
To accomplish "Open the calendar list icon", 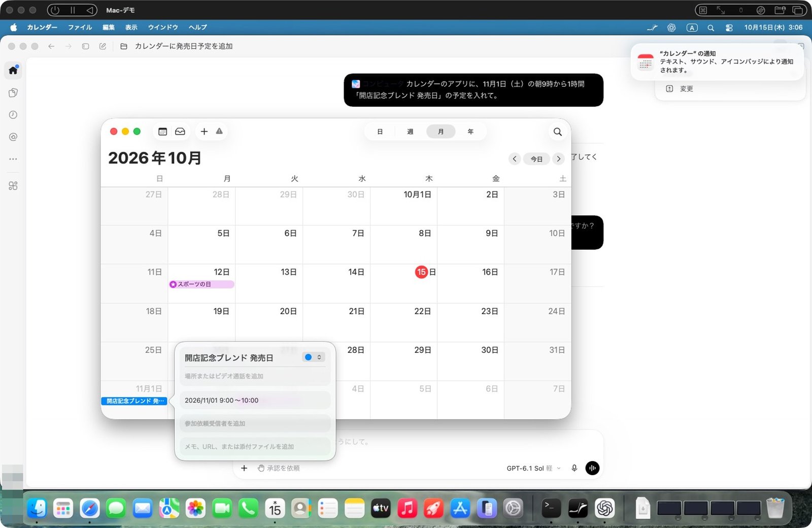I will (162, 131).
